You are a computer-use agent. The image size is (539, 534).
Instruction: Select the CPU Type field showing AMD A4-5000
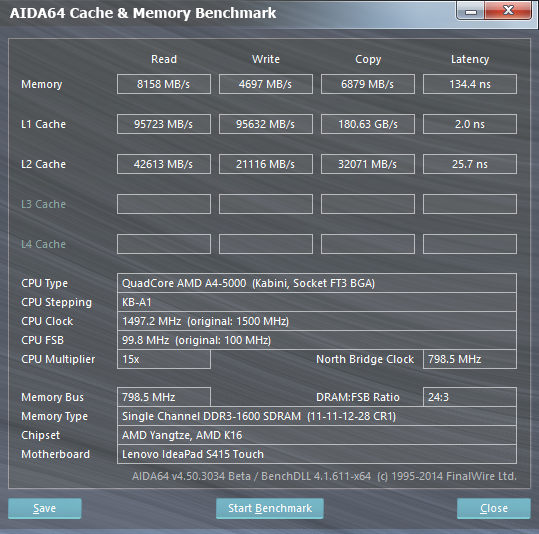(317, 283)
